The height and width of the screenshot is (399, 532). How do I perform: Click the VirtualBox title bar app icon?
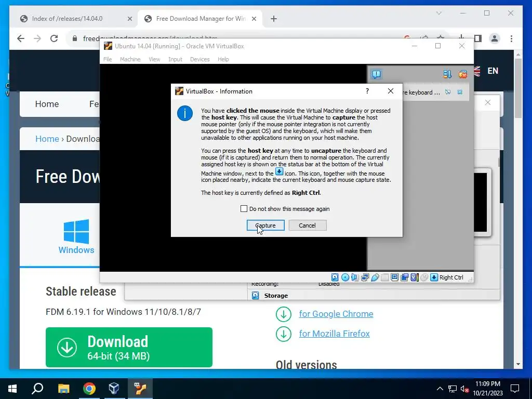tap(108, 46)
